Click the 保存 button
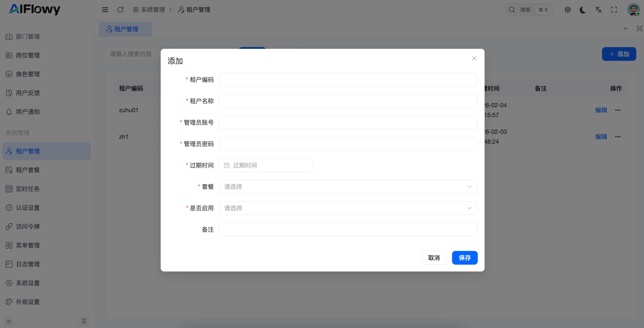The width and height of the screenshot is (644, 328). (x=464, y=258)
